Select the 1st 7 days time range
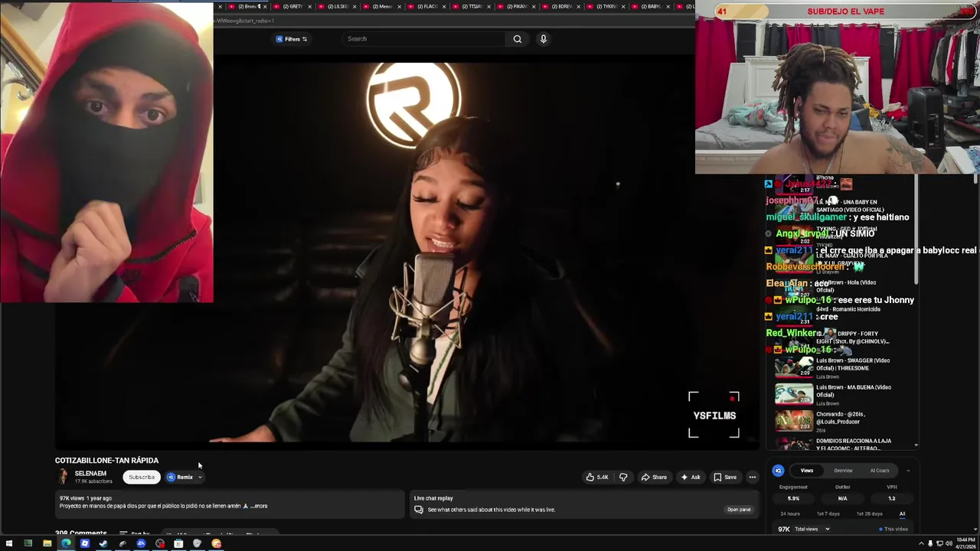The image size is (980, 551). click(828, 514)
